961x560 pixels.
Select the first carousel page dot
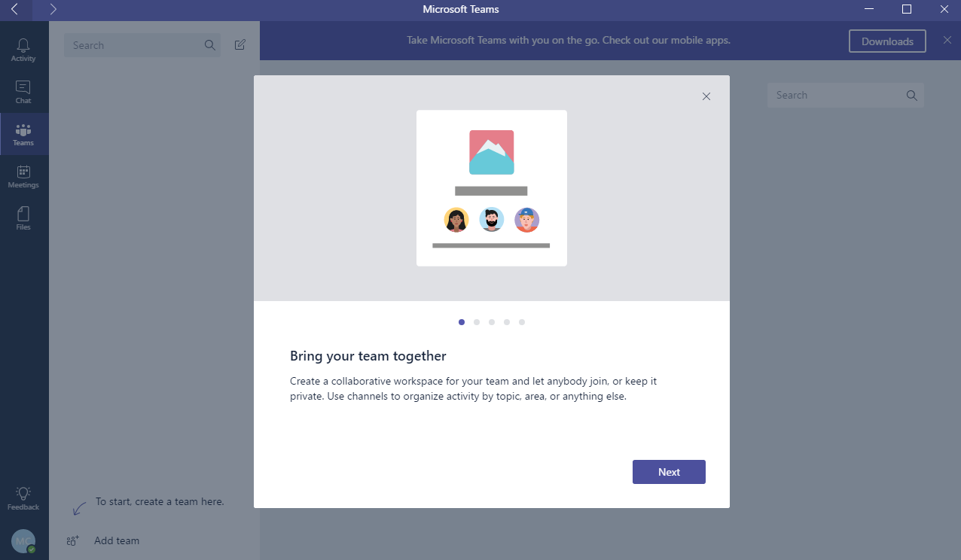462,322
